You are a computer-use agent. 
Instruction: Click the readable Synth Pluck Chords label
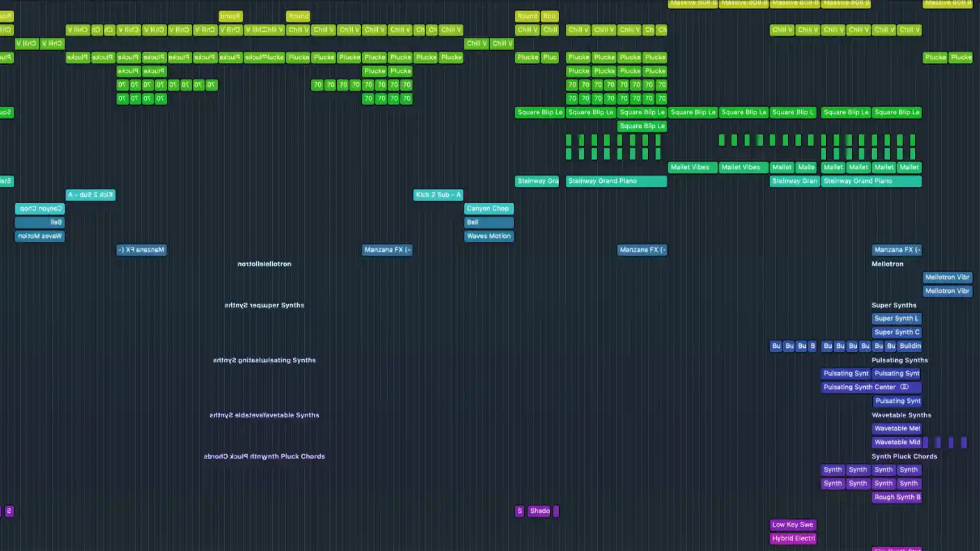pos(904,456)
